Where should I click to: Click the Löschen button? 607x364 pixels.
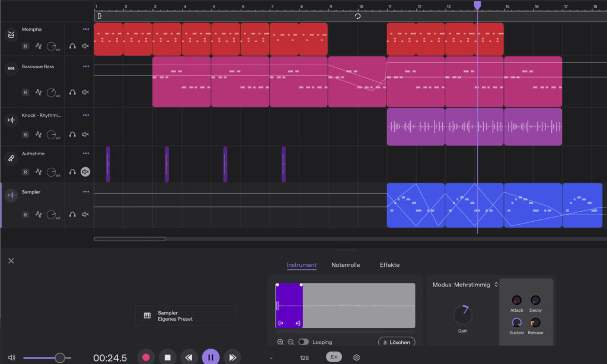pos(397,342)
